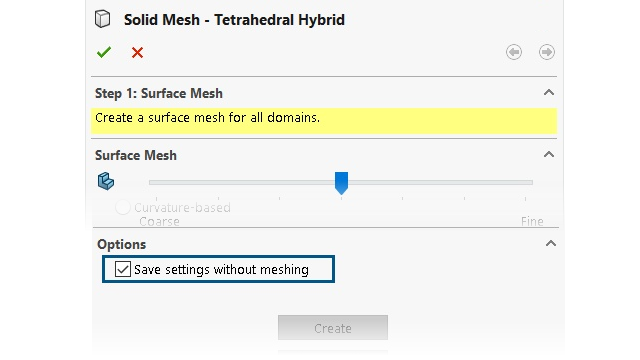Click the Options section header label

click(122, 244)
